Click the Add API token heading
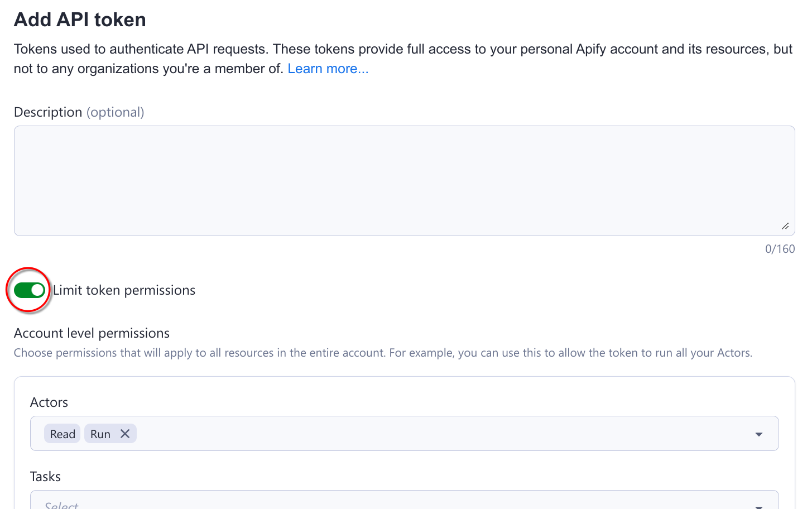Image resolution: width=812 pixels, height=509 pixels. click(80, 20)
